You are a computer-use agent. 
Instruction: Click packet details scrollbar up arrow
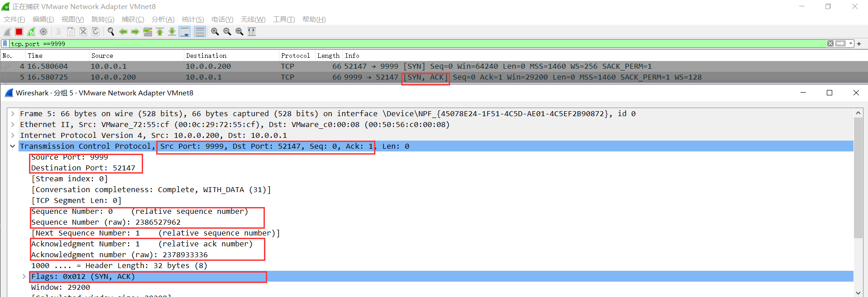pos(858,113)
